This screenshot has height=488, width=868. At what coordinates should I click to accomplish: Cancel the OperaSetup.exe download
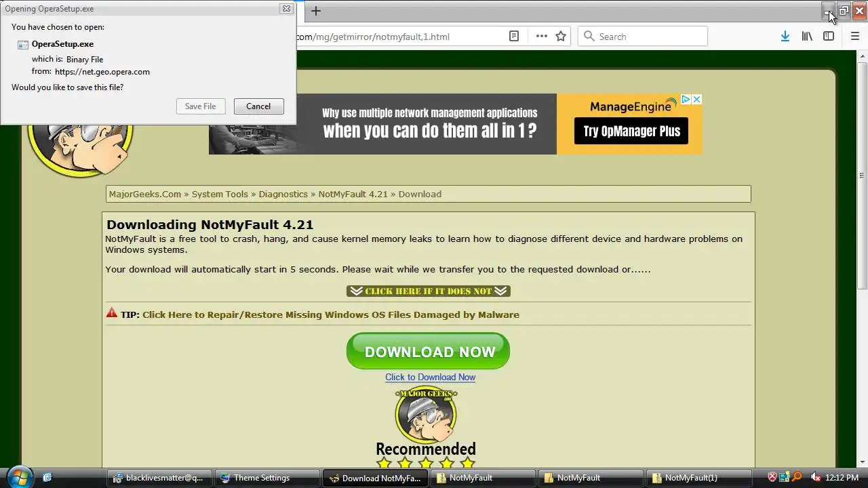[x=258, y=106]
